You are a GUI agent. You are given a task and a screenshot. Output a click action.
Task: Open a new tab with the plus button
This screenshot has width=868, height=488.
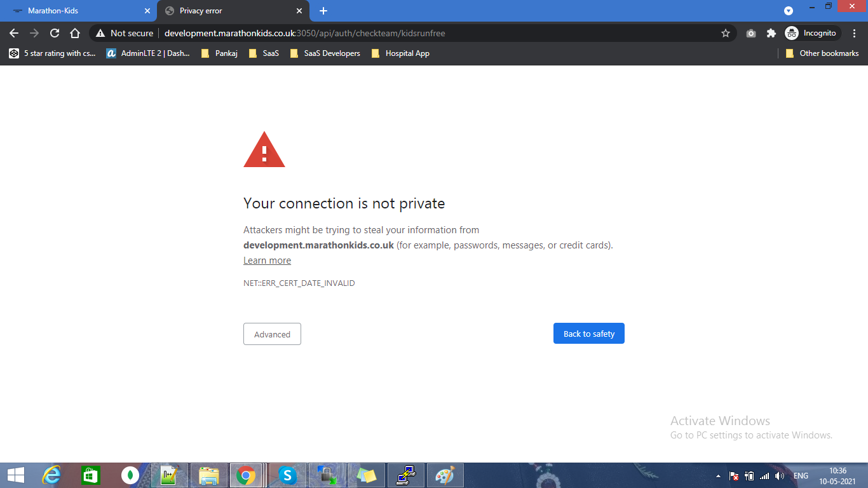[x=323, y=11]
